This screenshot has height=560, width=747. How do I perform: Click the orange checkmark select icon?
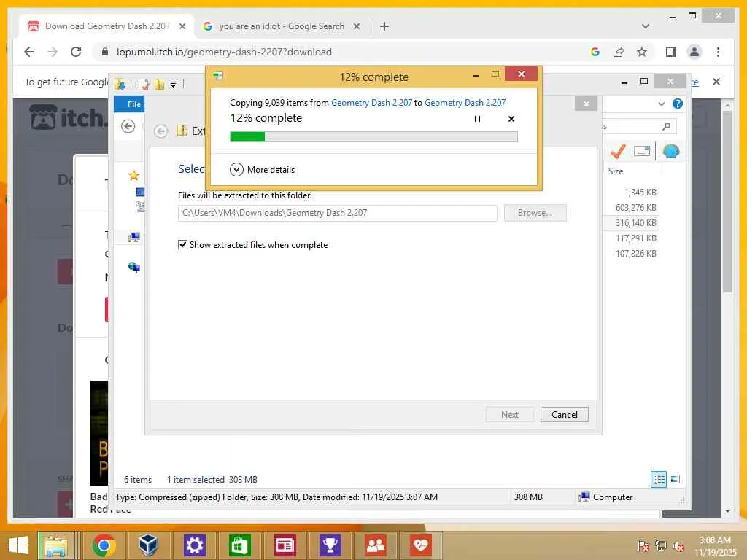[618, 152]
